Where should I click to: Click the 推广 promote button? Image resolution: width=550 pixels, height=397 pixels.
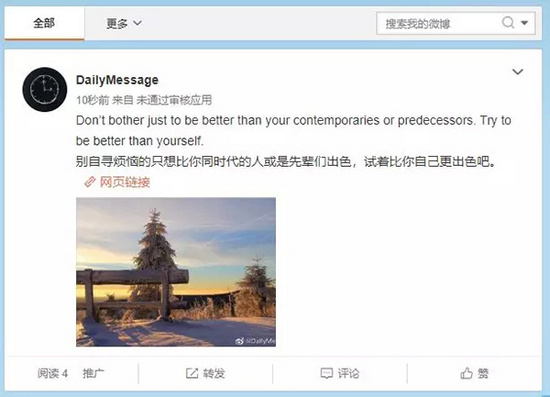coord(93,374)
